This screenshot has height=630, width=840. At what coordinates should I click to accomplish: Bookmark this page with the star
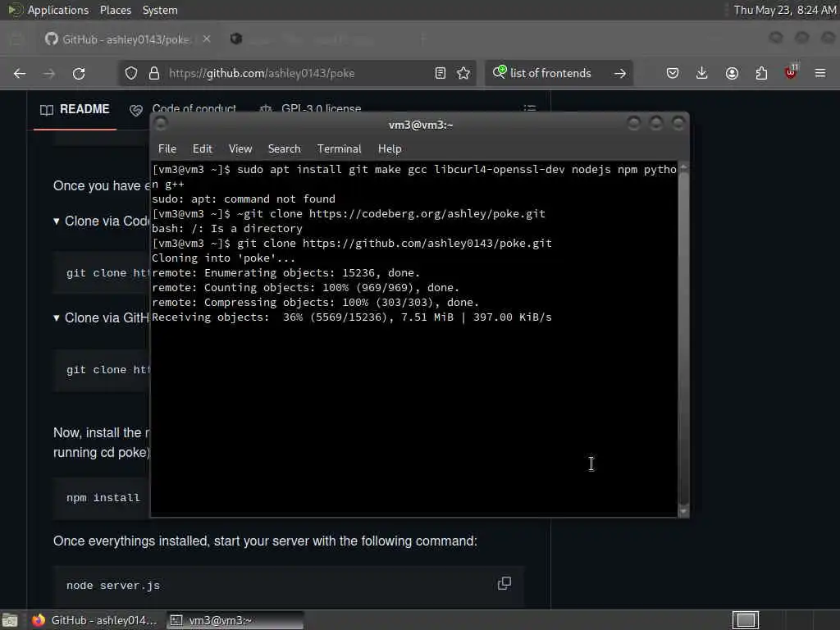click(464, 73)
